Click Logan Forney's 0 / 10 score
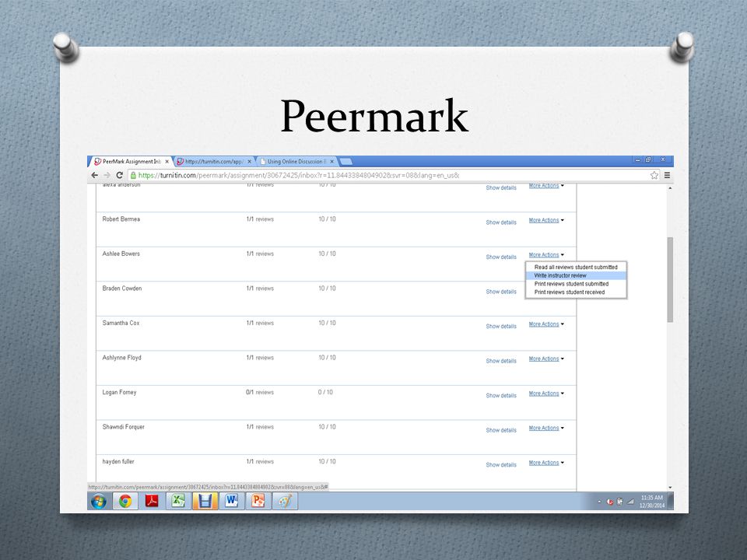This screenshot has width=747, height=560. pos(325,392)
